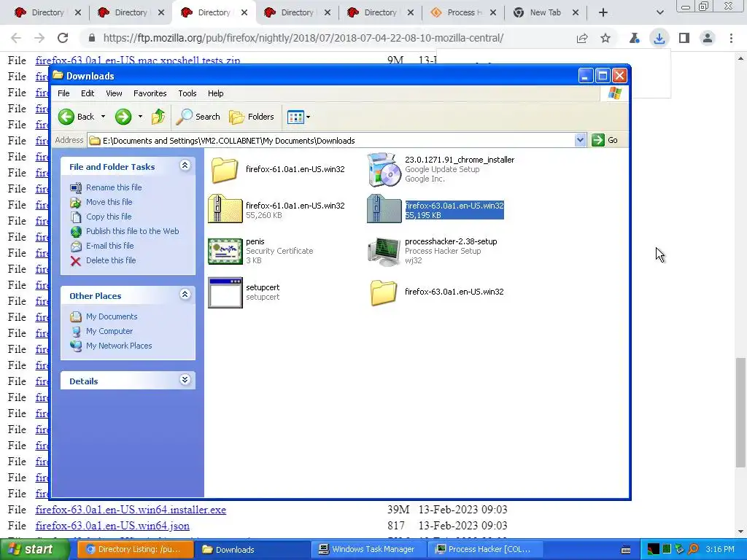Open My Computer in Other Places
The image size is (747, 560).
click(x=109, y=332)
